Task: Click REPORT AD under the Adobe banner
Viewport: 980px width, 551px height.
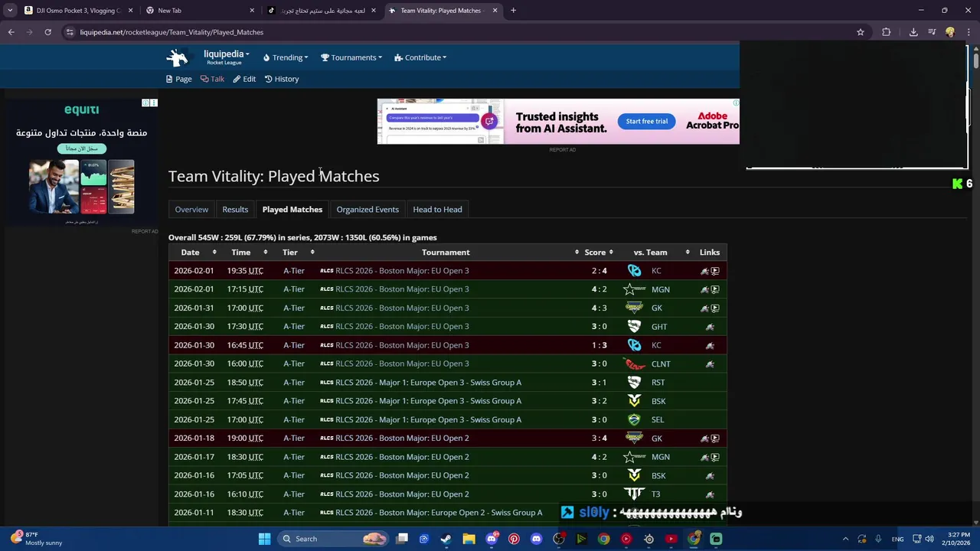Action: point(562,150)
